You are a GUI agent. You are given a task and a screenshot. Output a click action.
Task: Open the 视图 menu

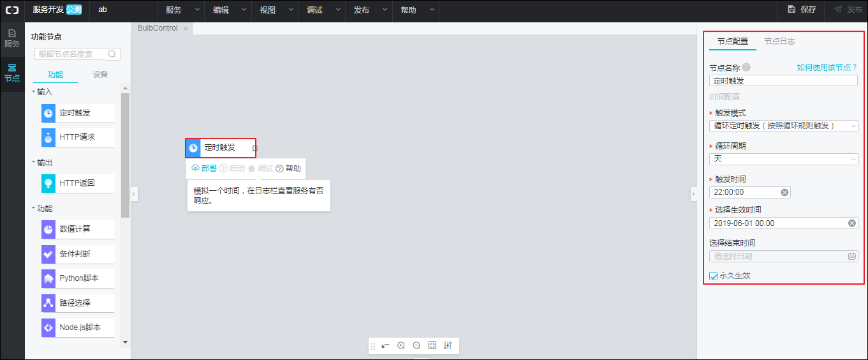click(x=276, y=10)
